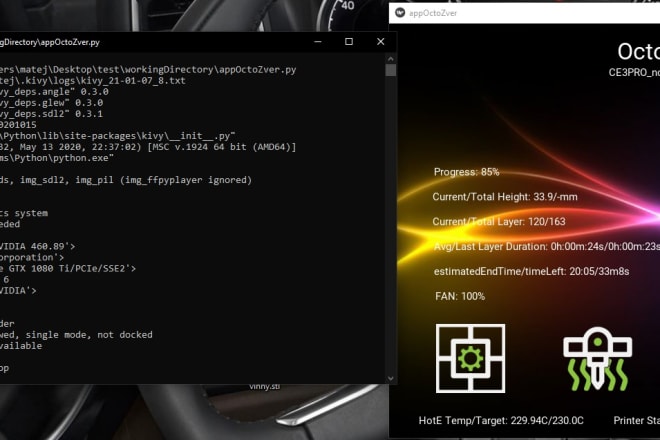Click the console line "VIDIA 460.89"

coord(37,246)
